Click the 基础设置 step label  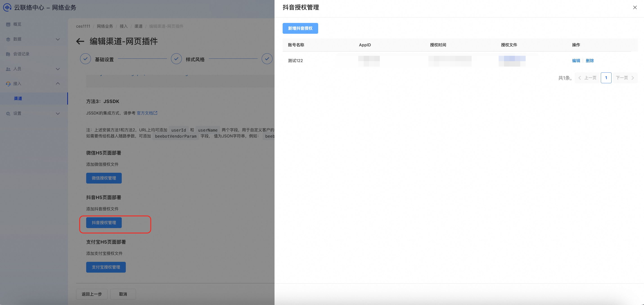pos(104,60)
